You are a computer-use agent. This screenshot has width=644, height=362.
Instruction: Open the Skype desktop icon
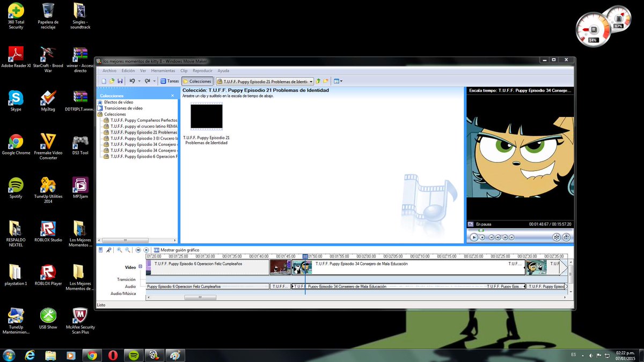click(x=16, y=101)
